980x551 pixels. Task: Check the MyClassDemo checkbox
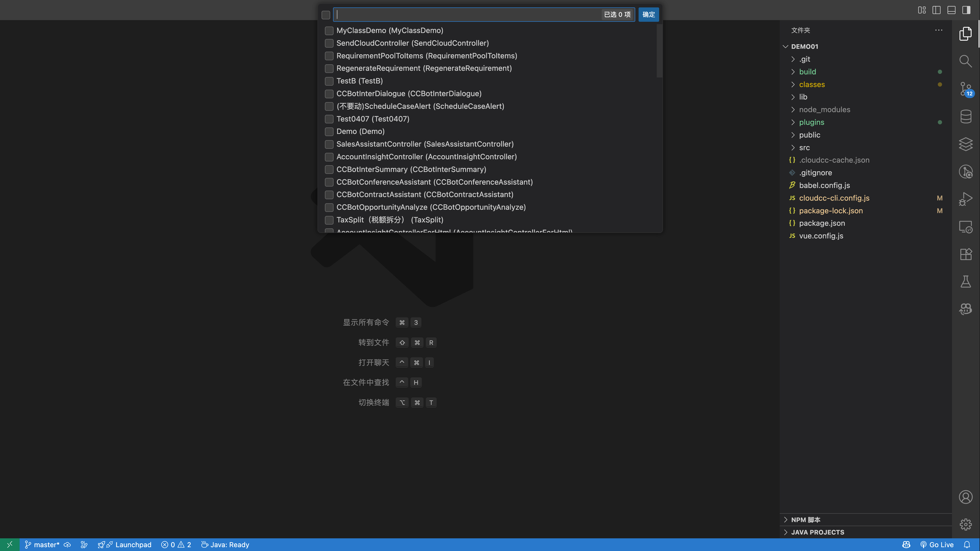click(329, 31)
